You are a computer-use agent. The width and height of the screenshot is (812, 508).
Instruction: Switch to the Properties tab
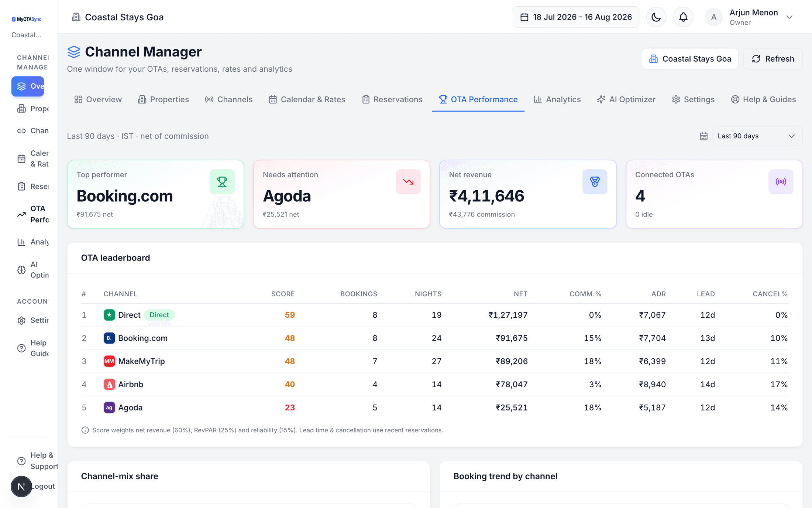163,99
